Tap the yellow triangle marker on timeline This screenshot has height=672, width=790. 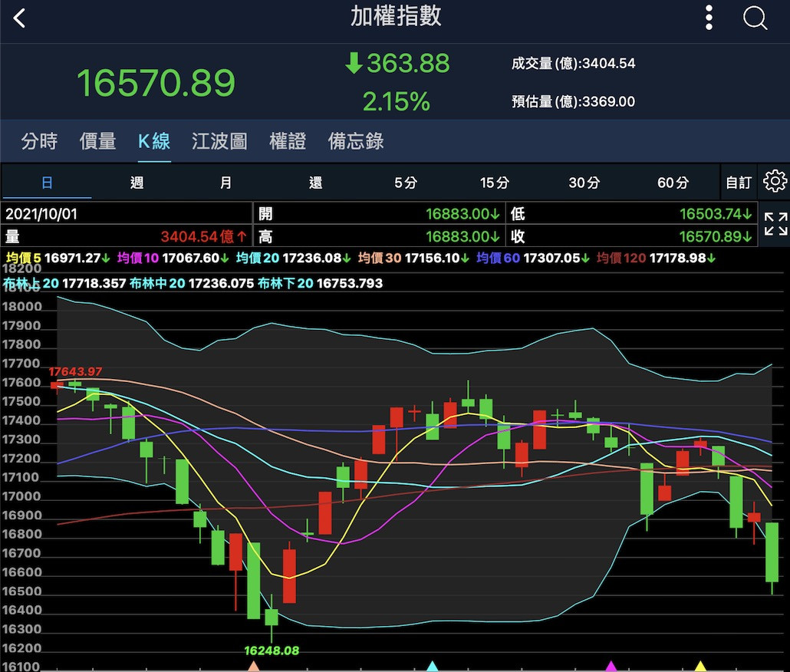(x=700, y=665)
